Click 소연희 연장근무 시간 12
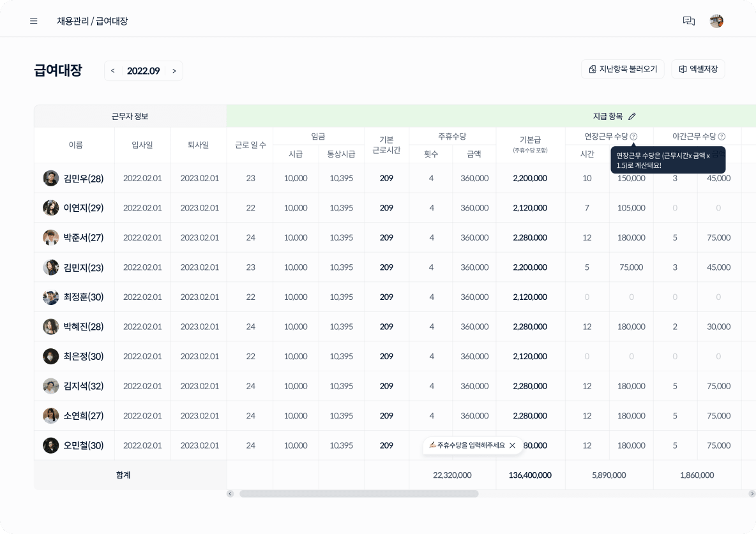The height and width of the screenshot is (534, 756). pyautogui.click(x=587, y=416)
